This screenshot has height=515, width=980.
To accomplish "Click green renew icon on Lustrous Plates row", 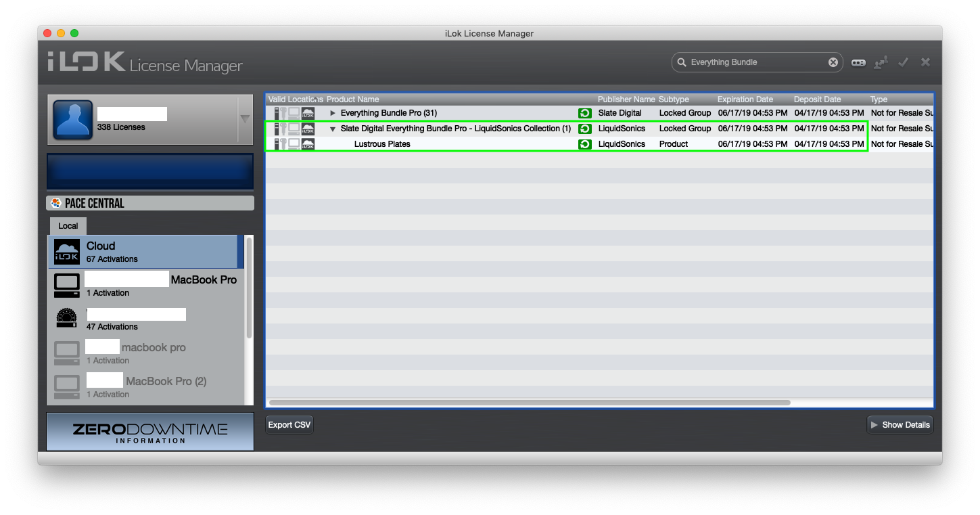I will tap(585, 144).
